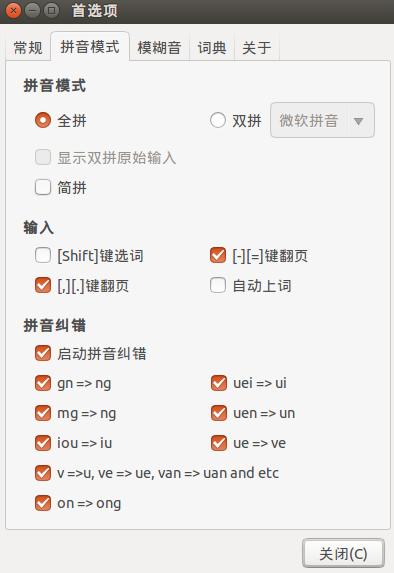Click the 关闭(C) button
Viewport: 394px width, 573px height.
pos(343,554)
